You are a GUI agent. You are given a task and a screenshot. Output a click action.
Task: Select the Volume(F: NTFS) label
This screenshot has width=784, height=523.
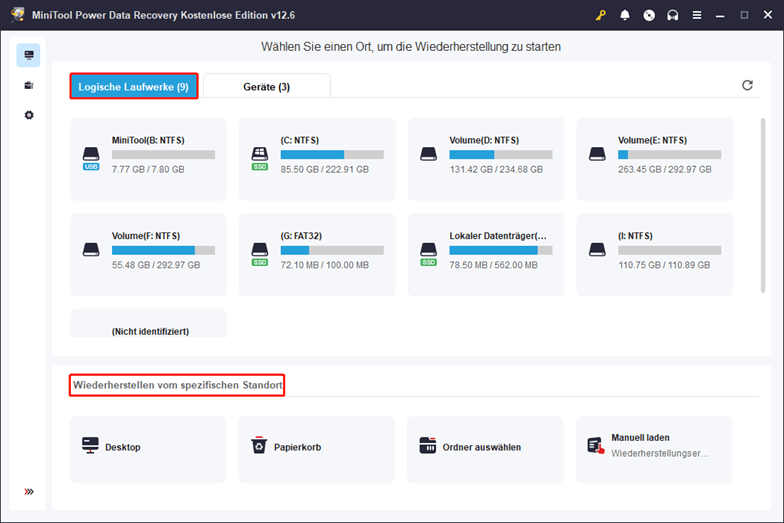(x=146, y=236)
